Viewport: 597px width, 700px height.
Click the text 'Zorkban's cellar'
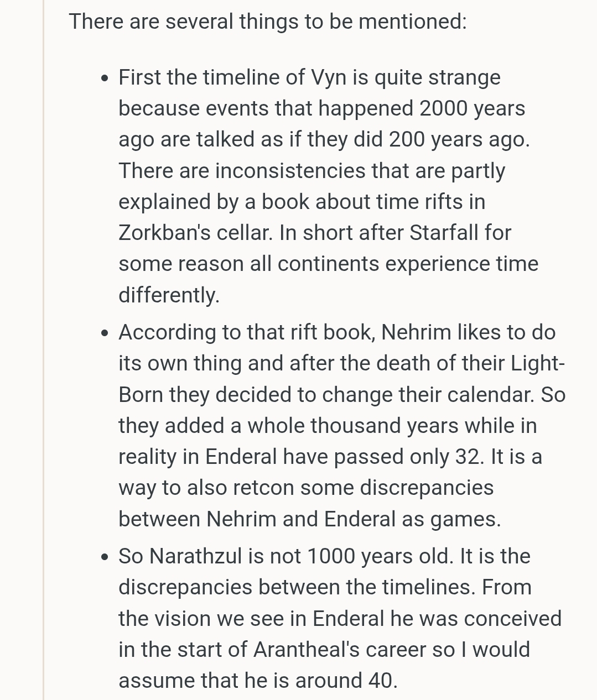pyautogui.click(x=195, y=232)
